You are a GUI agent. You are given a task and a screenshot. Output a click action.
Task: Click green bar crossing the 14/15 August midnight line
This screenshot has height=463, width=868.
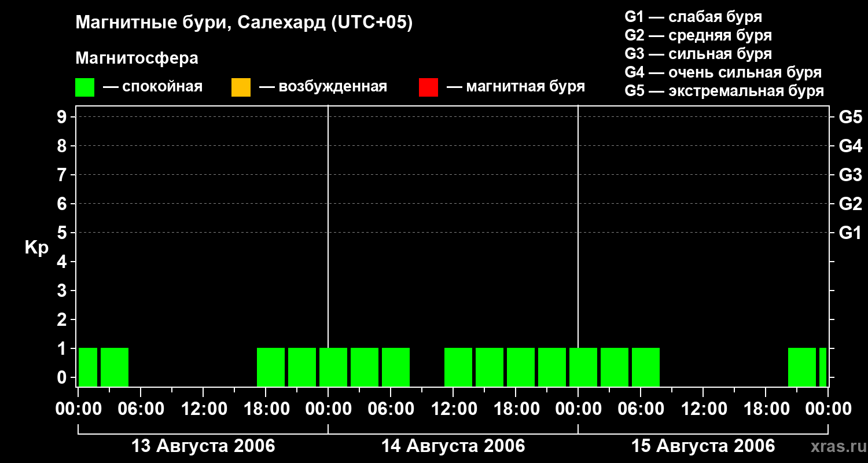pyautogui.click(x=583, y=367)
